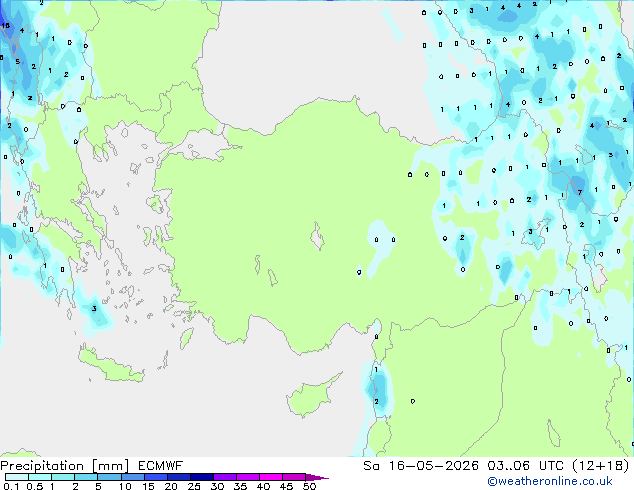This screenshot has width=634, height=490.
Task: Click the 'Sa 16-05-2026' date text
Action: tap(421, 466)
